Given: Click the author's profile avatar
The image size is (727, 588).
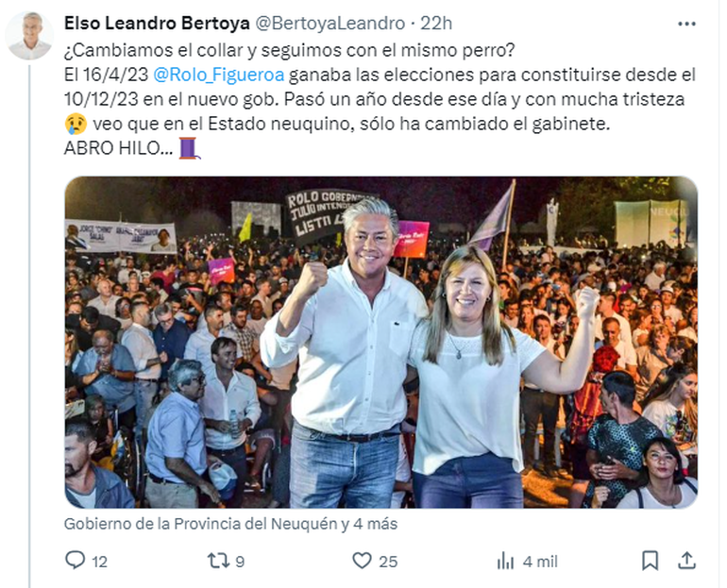Looking at the screenshot, I should click(x=29, y=36).
